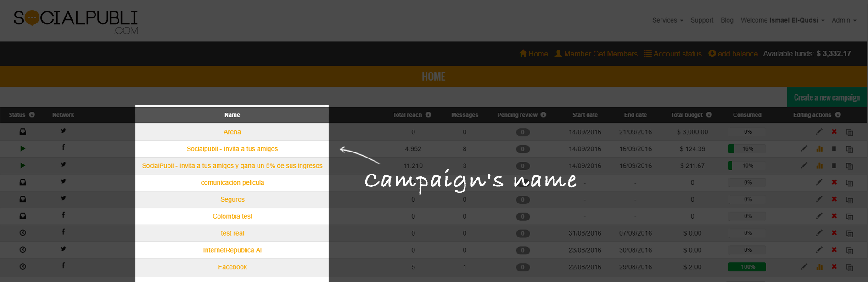Viewport: 868px width, 282px height.
Task: Delete the 'Colombia test' campaign
Action: tap(834, 216)
